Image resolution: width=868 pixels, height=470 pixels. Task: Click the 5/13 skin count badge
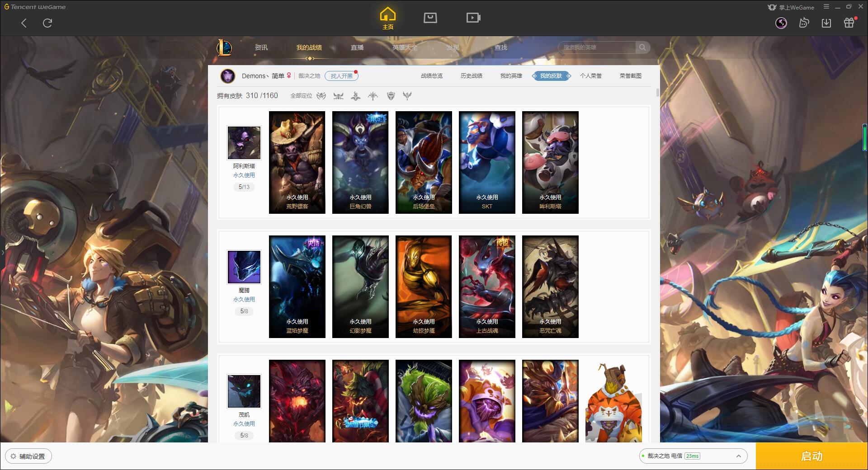tap(244, 187)
